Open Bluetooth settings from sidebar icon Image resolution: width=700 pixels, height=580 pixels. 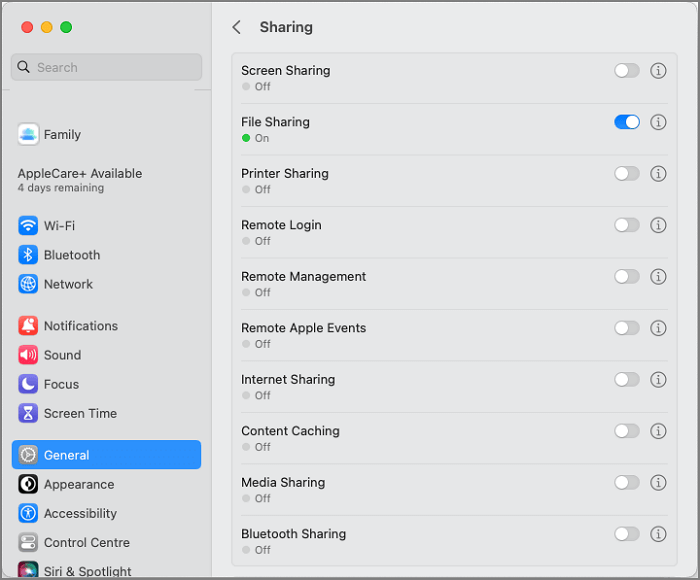pos(28,255)
